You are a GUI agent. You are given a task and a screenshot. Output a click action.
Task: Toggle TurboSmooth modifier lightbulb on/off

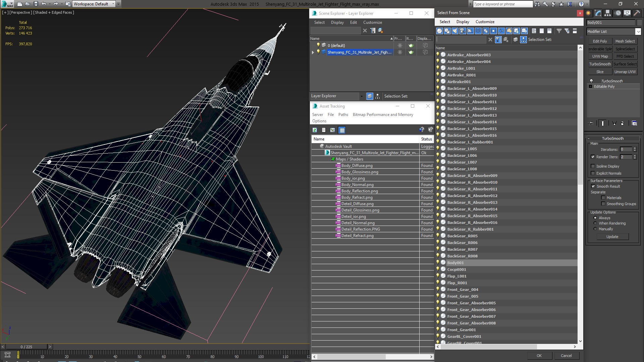pos(591,81)
